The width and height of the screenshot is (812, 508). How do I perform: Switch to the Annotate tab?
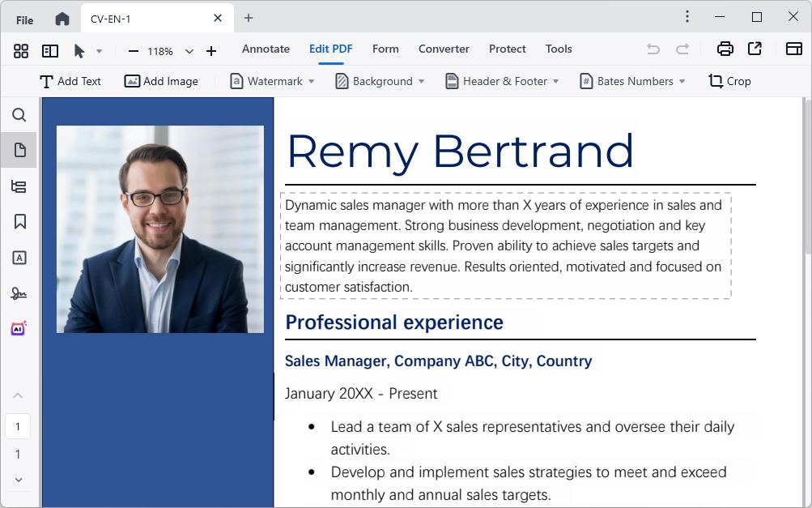click(x=266, y=49)
